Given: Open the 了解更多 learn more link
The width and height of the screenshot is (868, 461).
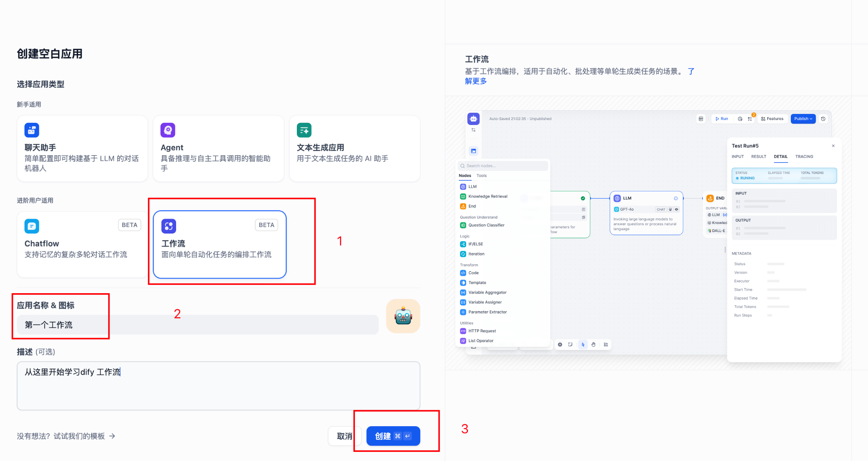Looking at the screenshot, I should pyautogui.click(x=476, y=81).
